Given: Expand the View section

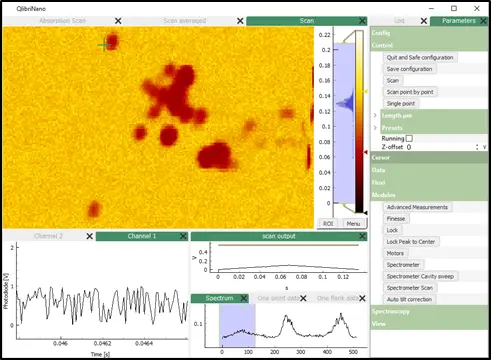Looking at the screenshot, I should pos(429,324).
